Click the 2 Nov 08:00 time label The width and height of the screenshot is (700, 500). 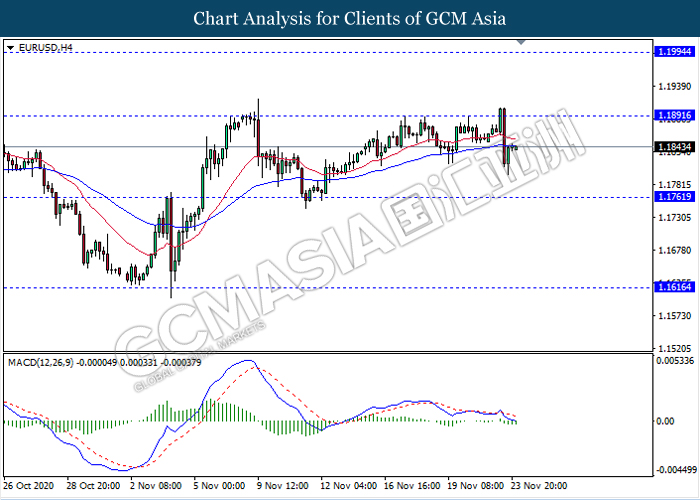[155, 485]
